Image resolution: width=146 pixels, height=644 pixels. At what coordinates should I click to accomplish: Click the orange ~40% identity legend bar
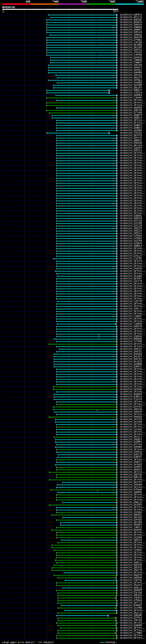point(45,4)
